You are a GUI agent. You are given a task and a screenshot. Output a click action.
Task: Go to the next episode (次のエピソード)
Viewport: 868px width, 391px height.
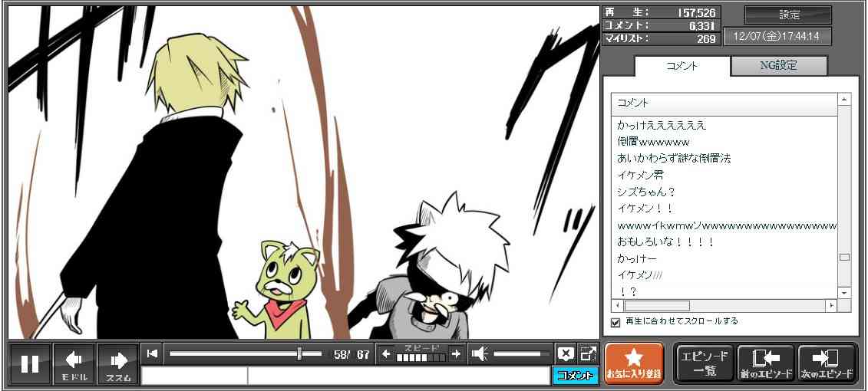pyautogui.click(x=827, y=363)
